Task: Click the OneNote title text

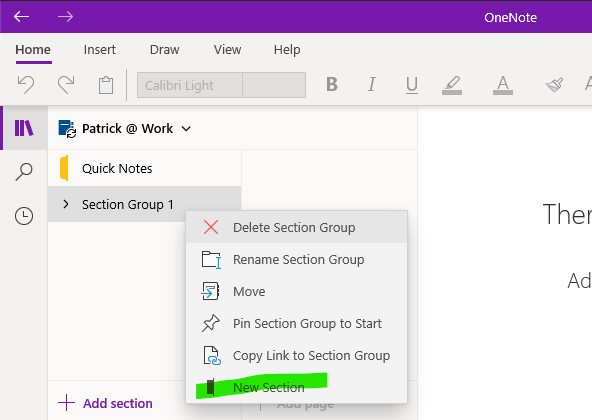Action: [x=510, y=17]
